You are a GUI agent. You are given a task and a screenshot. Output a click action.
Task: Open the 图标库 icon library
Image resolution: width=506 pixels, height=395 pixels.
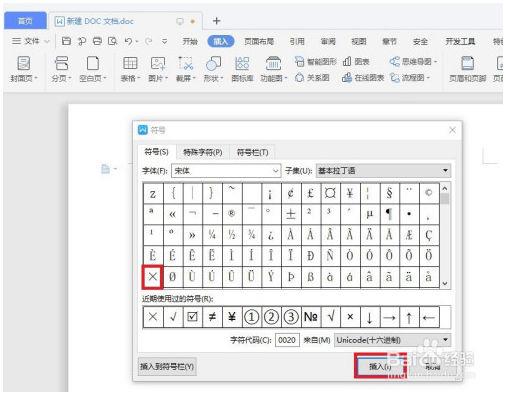(242, 69)
